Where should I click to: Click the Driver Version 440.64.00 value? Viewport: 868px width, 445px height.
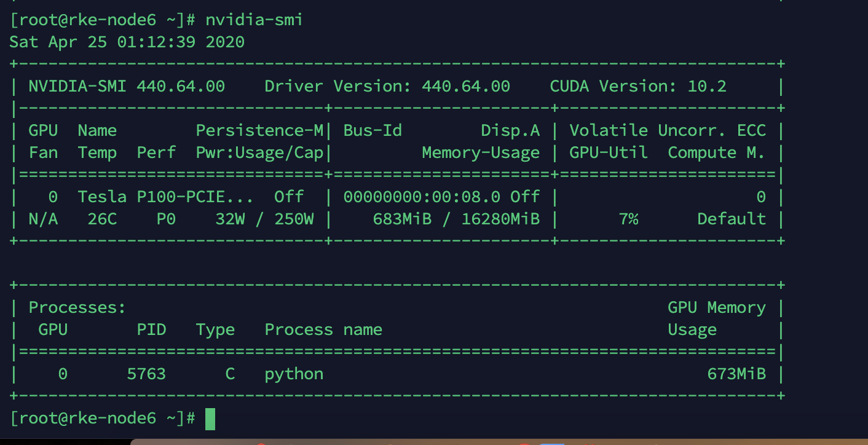465,86
